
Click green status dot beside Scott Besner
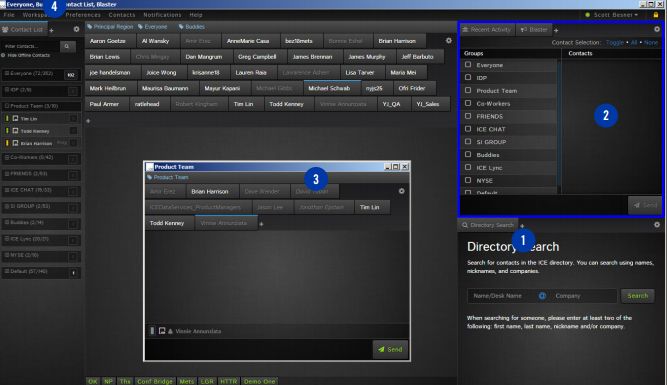pyautogui.click(x=587, y=14)
